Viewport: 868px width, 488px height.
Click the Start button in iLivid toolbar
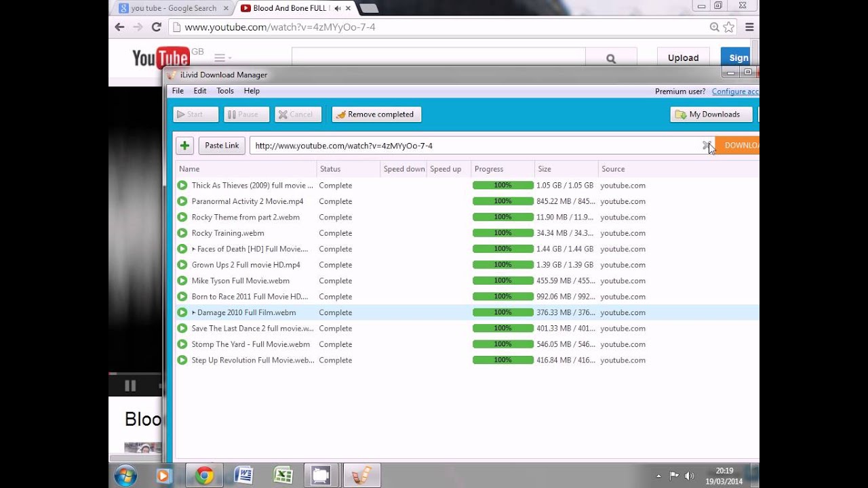pos(196,115)
